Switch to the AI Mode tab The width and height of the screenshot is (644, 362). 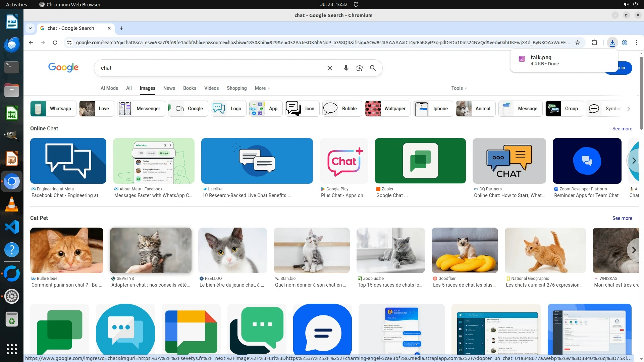[109, 88]
